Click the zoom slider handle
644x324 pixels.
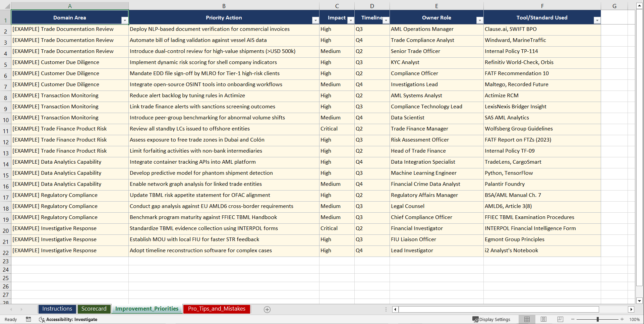(598, 319)
